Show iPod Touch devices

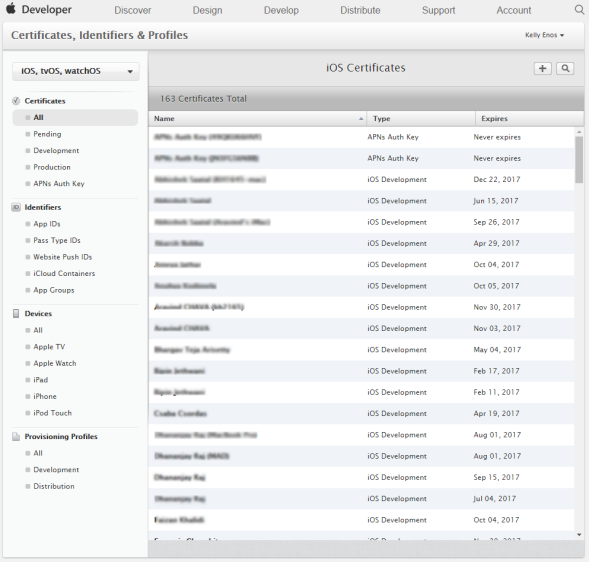[52, 413]
